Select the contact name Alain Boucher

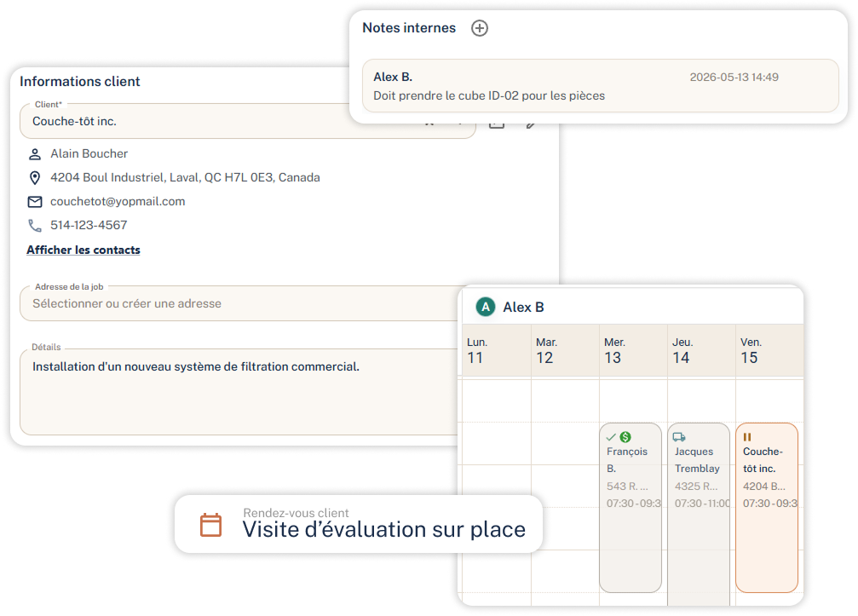(89, 153)
